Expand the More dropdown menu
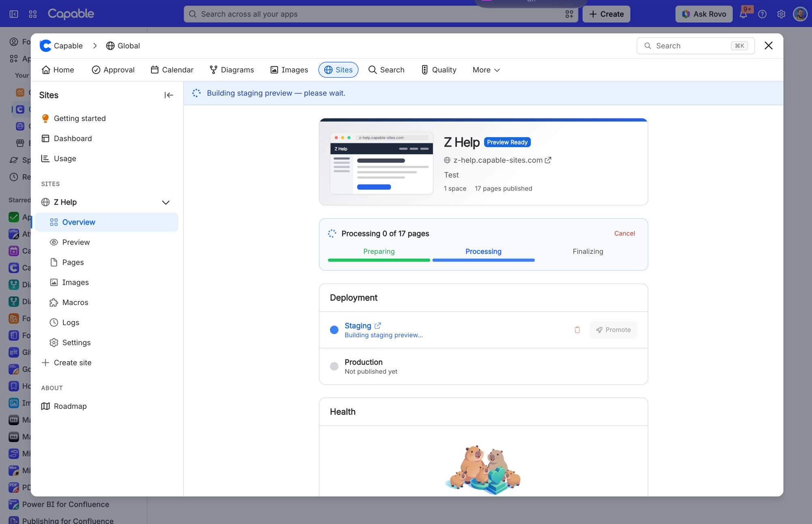812x524 pixels. pos(486,70)
